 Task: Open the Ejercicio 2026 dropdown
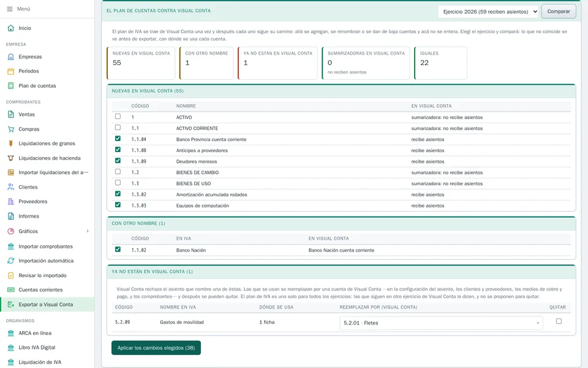pos(488,12)
